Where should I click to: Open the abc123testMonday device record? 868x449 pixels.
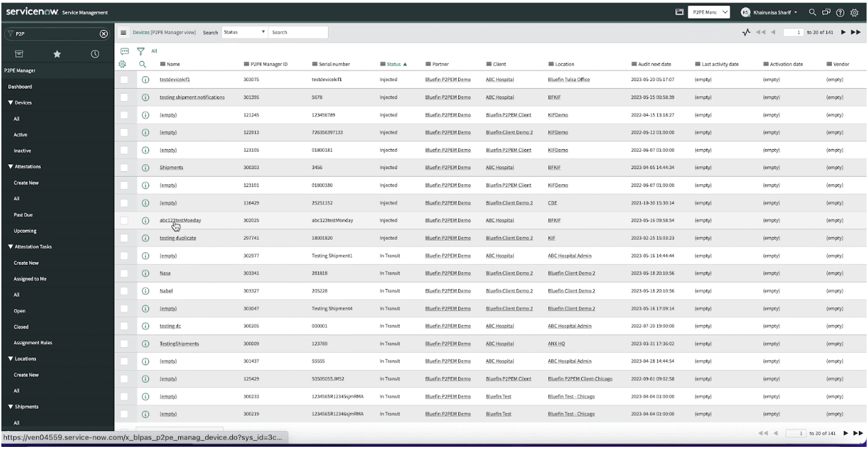coord(180,220)
